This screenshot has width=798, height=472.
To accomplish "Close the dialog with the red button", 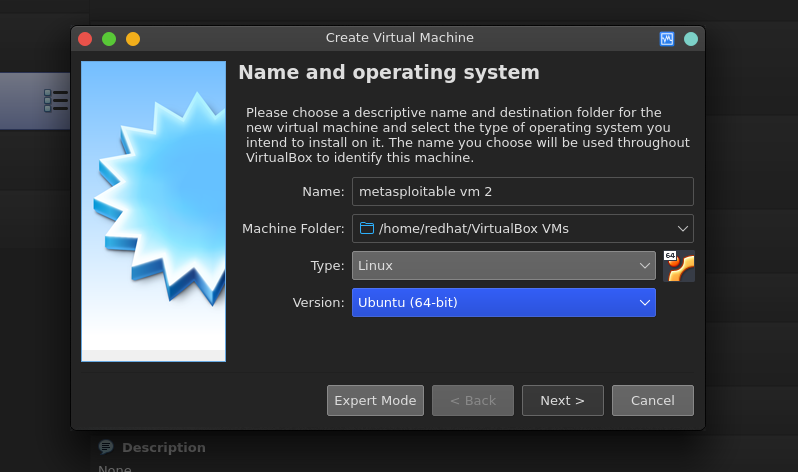I will [x=85, y=39].
